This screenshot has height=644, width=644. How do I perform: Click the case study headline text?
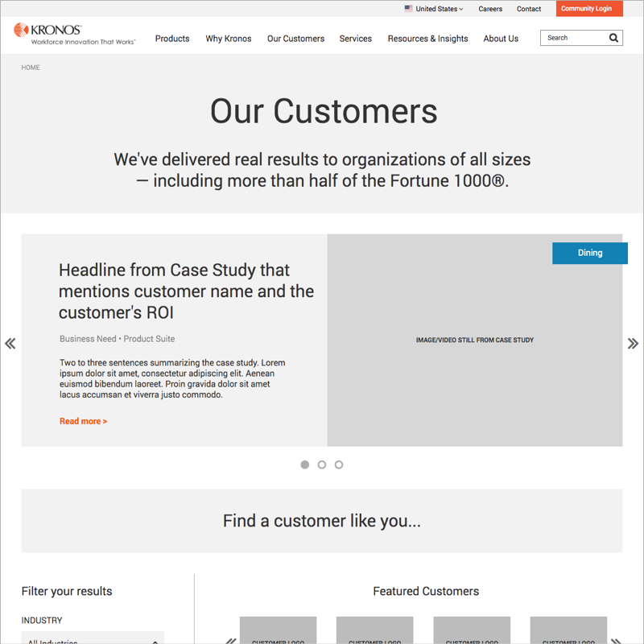186,291
